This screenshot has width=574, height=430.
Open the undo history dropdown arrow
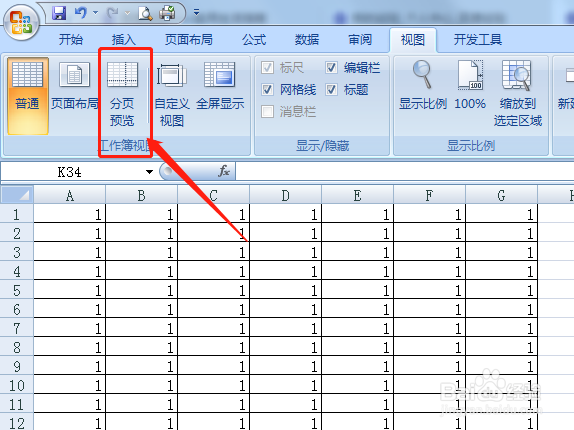pos(96,13)
